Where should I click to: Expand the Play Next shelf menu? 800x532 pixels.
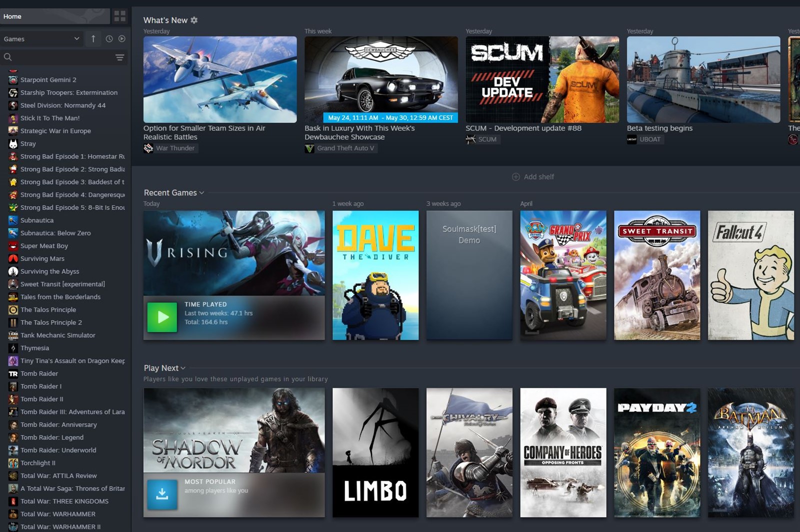(x=183, y=368)
